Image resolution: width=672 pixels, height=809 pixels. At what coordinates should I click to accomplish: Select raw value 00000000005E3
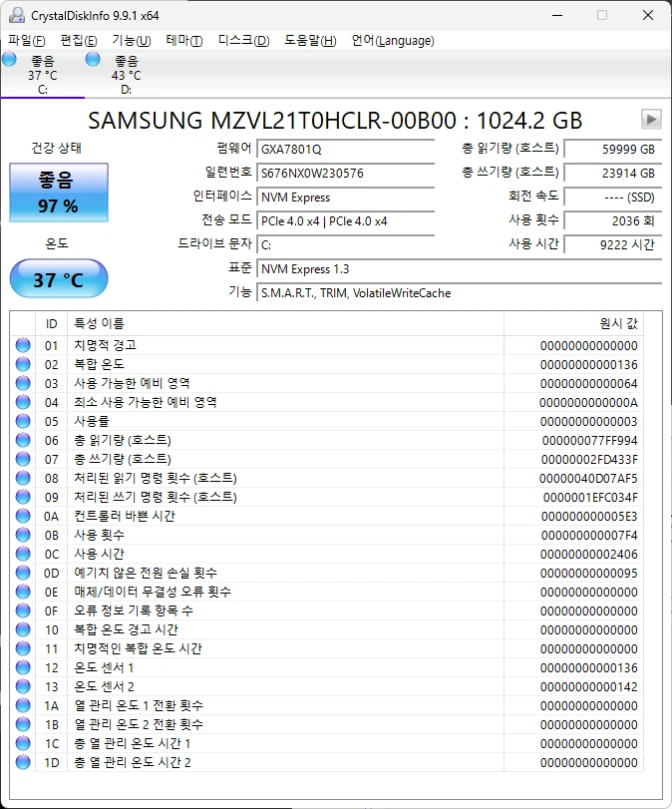point(589,517)
